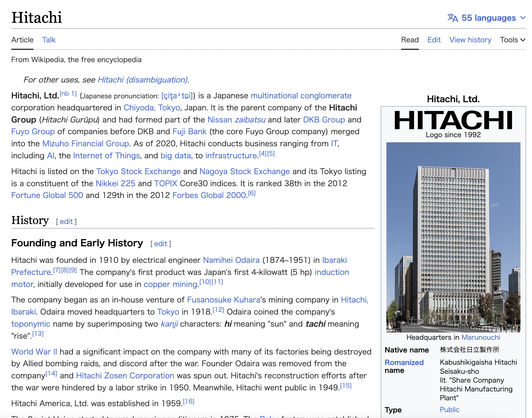The image size is (532, 418).
Task: Open the Nissan zaibatsu link
Action: click(237, 120)
